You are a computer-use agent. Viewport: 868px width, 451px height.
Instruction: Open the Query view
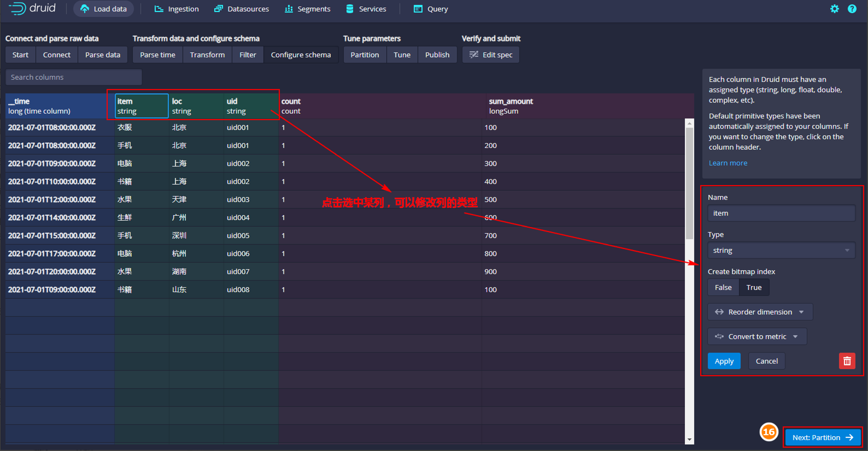[x=431, y=9]
